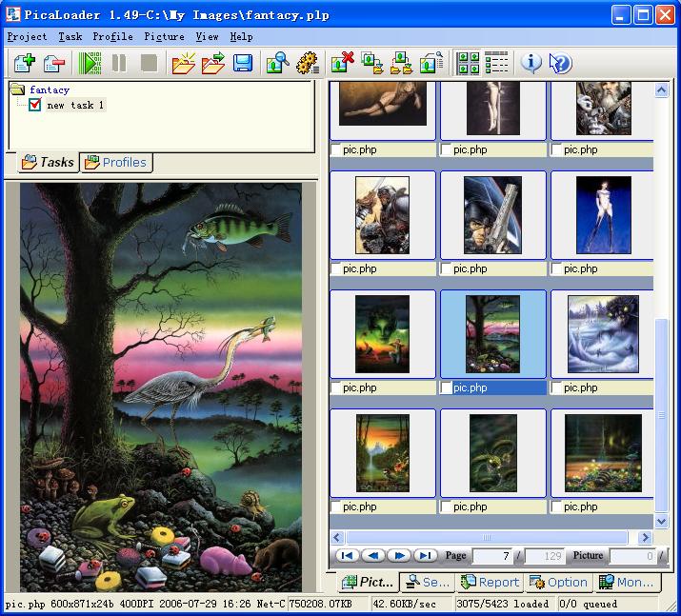Viewport: 681px width, 616px height.
Task: Switch to the Profiles tab
Action: point(116,162)
